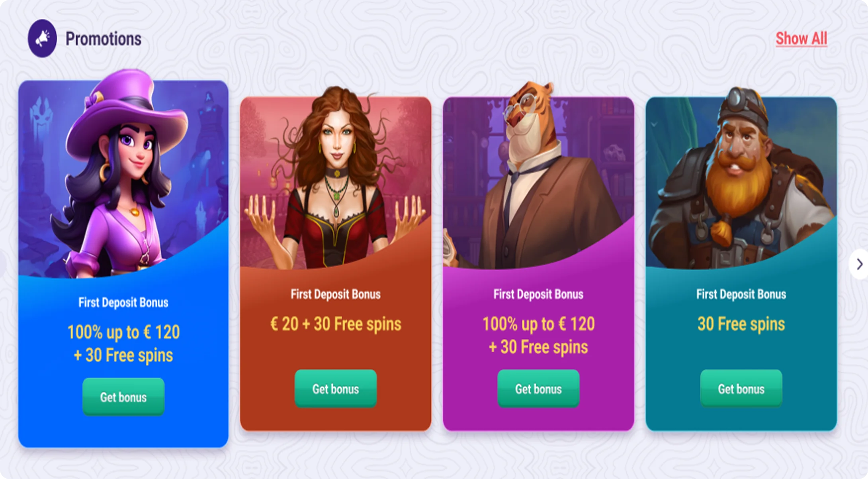The height and width of the screenshot is (479, 868).
Task: Click 100% up to € 120 text on blue card
Action: (123, 332)
